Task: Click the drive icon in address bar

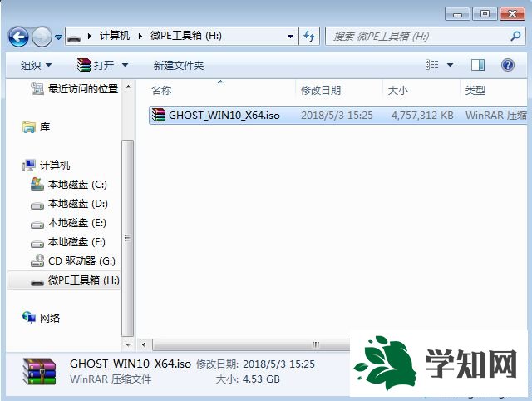Action: [x=74, y=37]
